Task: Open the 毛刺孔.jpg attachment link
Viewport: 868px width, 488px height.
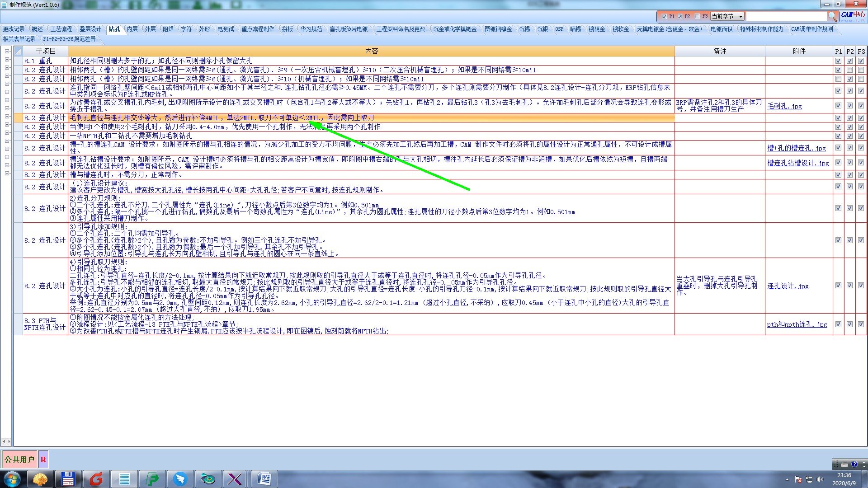Action: [784, 106]
